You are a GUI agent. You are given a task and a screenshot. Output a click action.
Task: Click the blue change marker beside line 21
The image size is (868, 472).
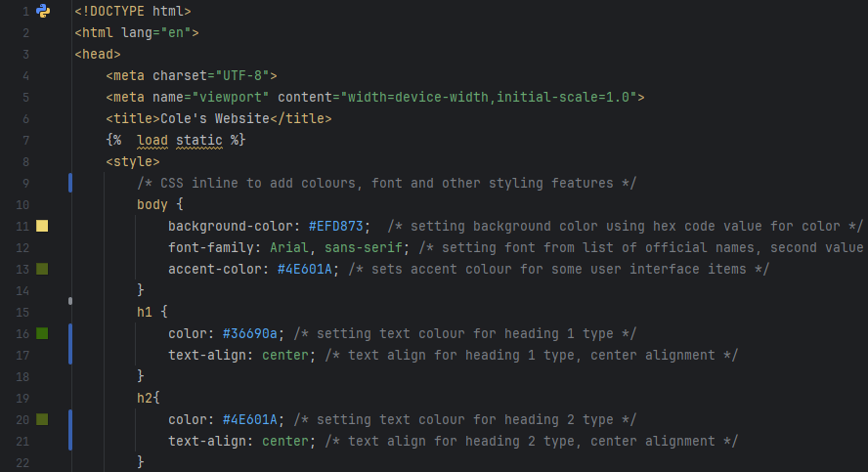[x=70, y=441]
